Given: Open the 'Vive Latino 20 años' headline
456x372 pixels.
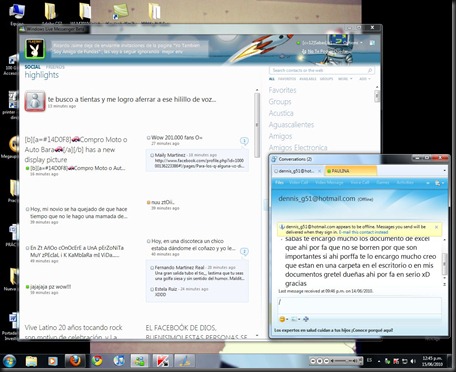Looking at the screenshot, I should (x=73, y=332).
